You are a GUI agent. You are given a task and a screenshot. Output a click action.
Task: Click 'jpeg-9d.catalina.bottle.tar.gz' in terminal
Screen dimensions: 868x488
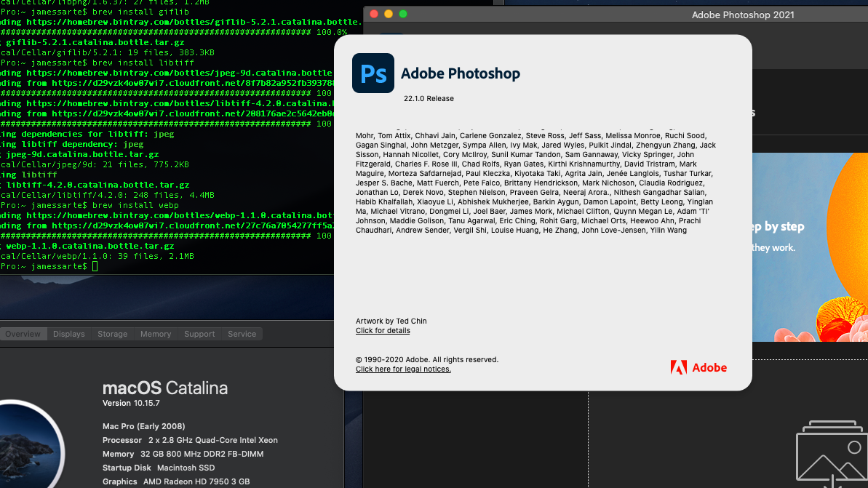coord(82,154)
